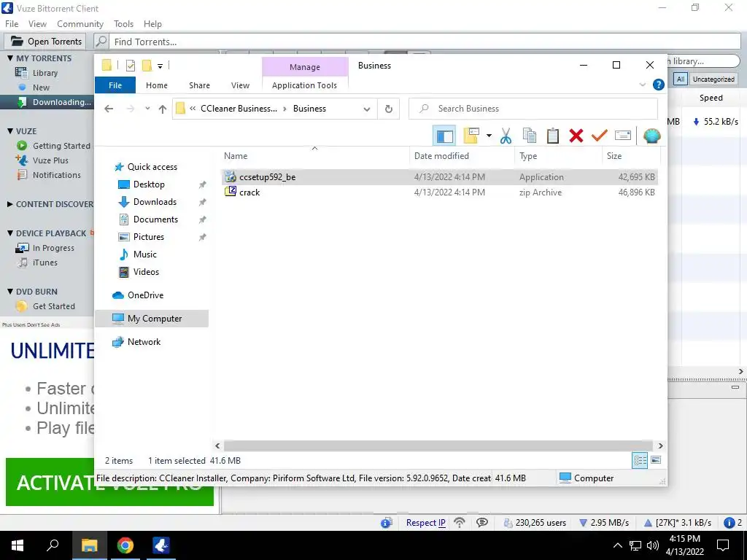The width and height of the screenshot is (747, 560).
Task: Click the Explorer help question mark icon
Action: (659, 85)
